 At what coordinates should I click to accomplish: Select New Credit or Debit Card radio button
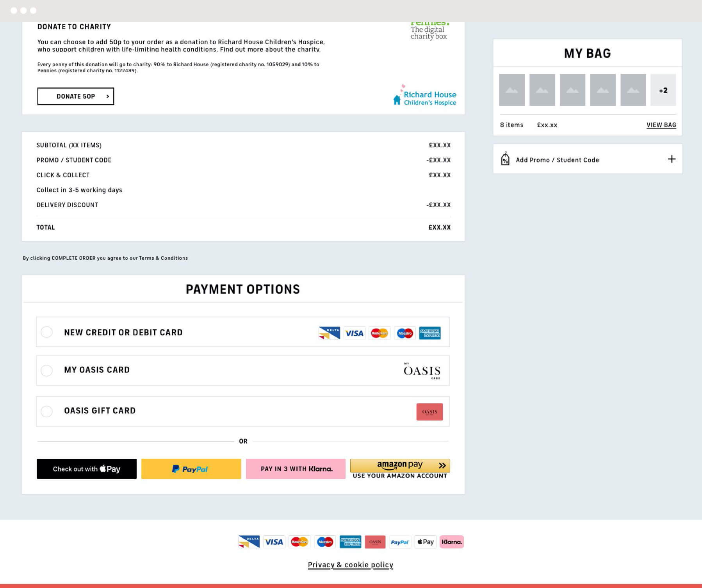(x=46, y=332)
